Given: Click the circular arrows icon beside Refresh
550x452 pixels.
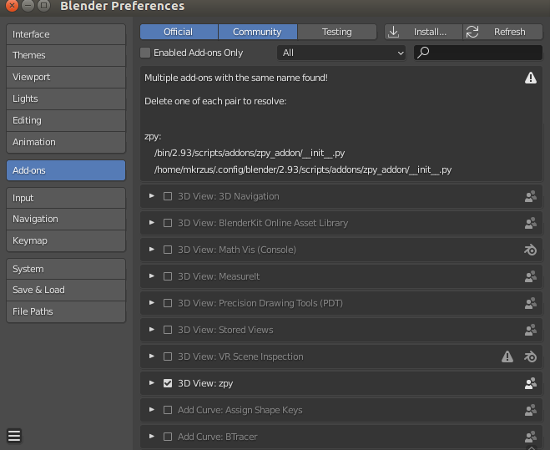Looking at the screenshot, I should tap(472, 32).
